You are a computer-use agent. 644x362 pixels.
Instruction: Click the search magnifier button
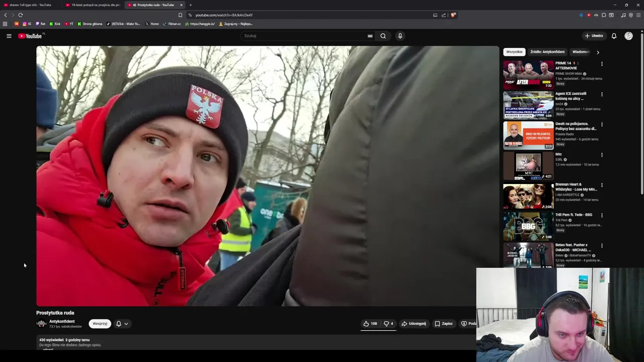tap(383, 36)
